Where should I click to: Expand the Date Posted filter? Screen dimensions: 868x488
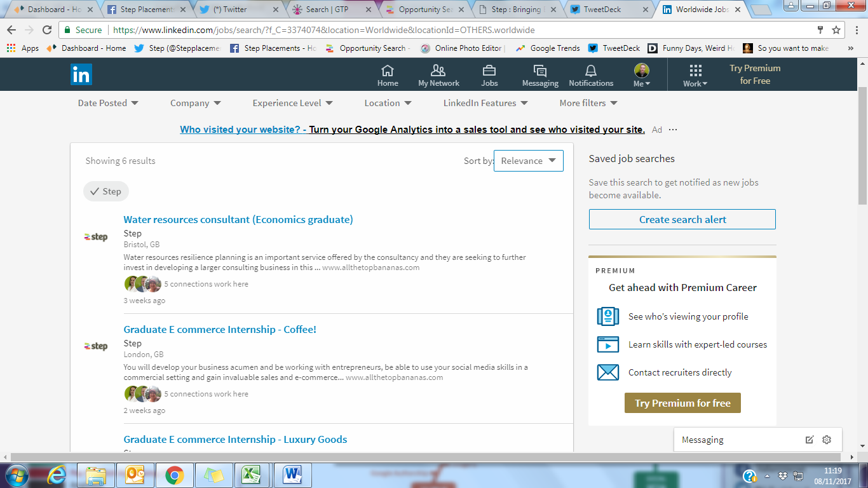coord(108,103)
